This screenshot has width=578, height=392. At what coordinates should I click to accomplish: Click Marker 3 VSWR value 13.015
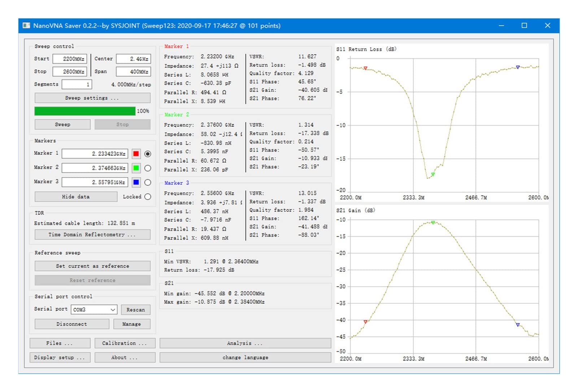307,193
